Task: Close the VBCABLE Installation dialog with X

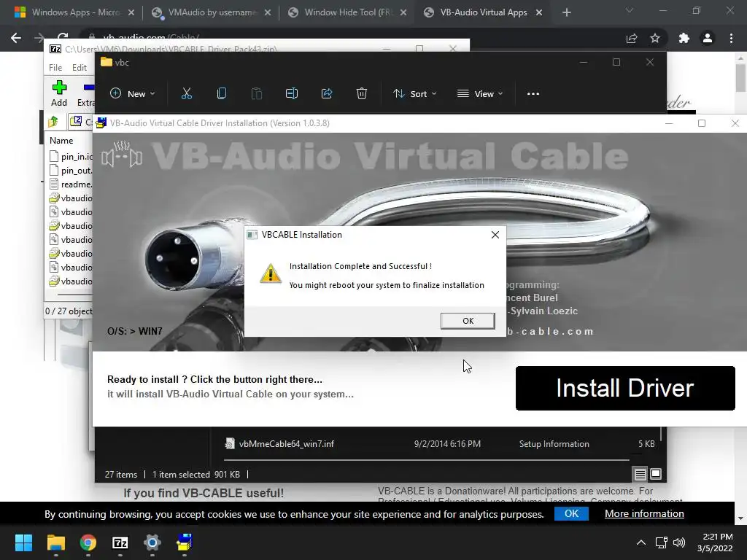Action: click(x=495, y=235)
